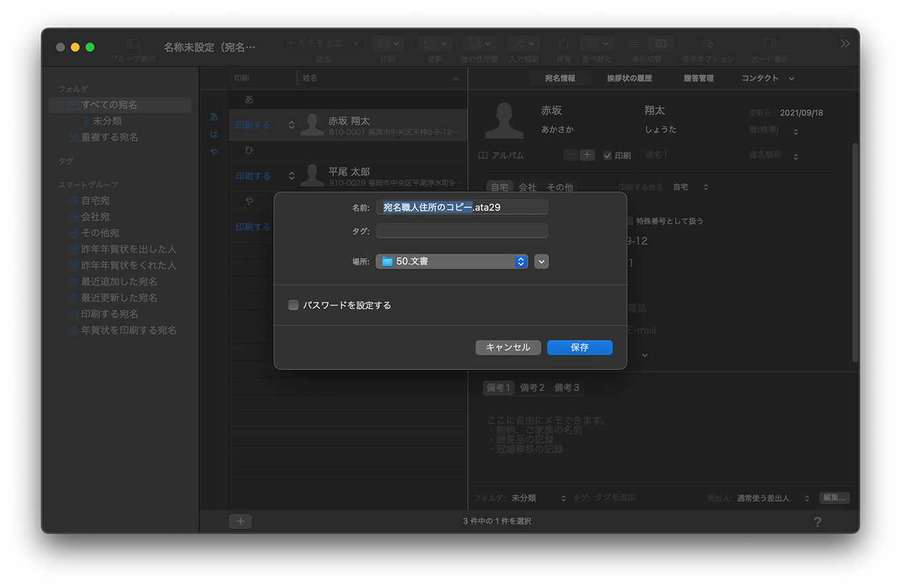Image resolution: width=901 pixels, height=588 pixels.
Task: Select the 自宅 address tab
Action: coord(500,187)
